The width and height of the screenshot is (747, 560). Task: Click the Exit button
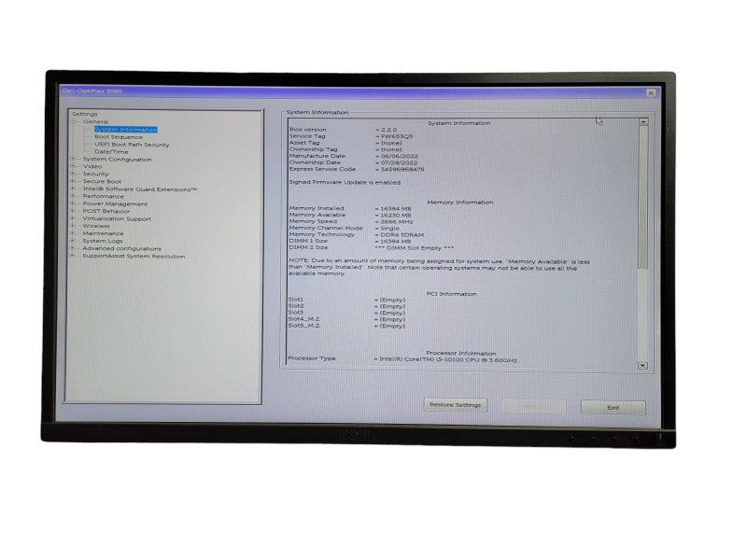pos(613,408)
